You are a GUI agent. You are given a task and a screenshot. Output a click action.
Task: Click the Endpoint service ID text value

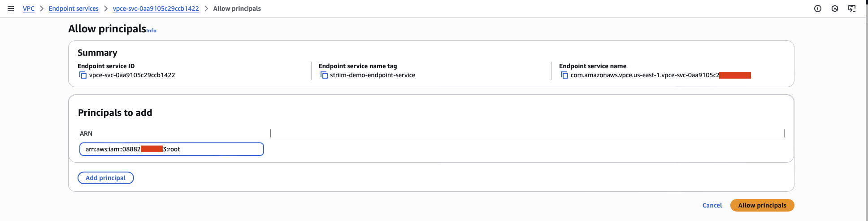tap(132, 75)
